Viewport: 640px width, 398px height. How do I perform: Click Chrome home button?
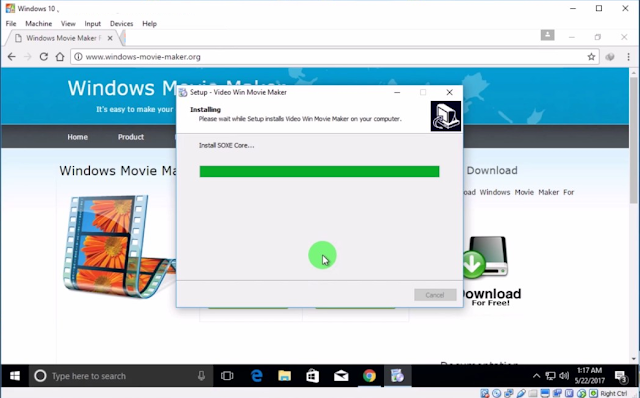click(x=60, y=57)
